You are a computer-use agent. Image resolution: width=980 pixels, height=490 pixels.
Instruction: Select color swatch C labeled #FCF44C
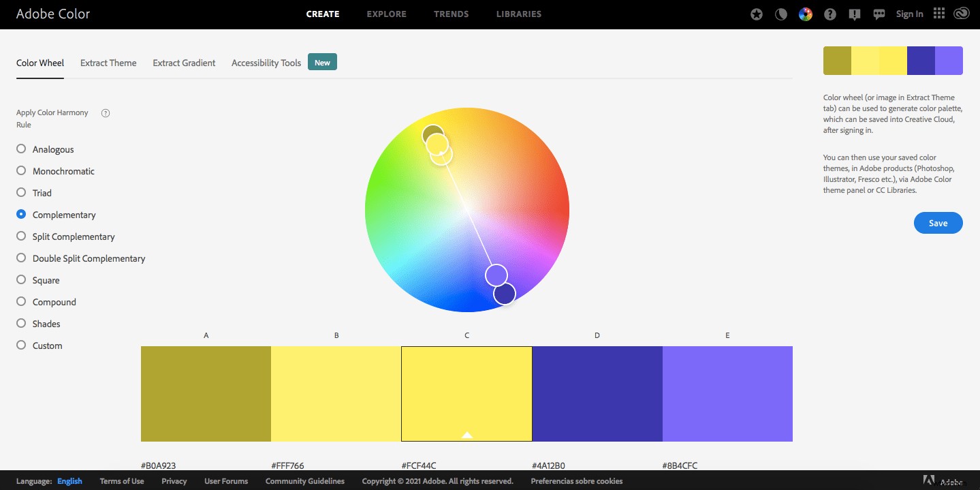click(467, 393)
